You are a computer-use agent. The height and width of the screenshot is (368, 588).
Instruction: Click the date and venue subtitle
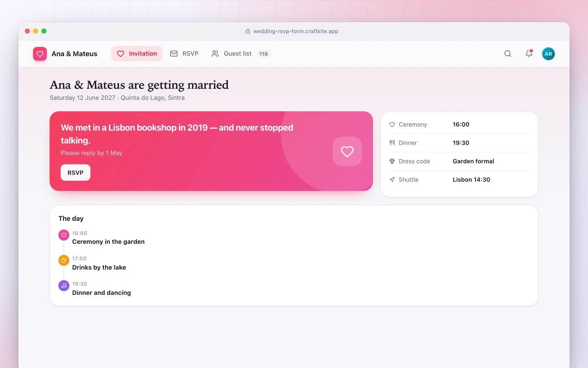[117, 98]
